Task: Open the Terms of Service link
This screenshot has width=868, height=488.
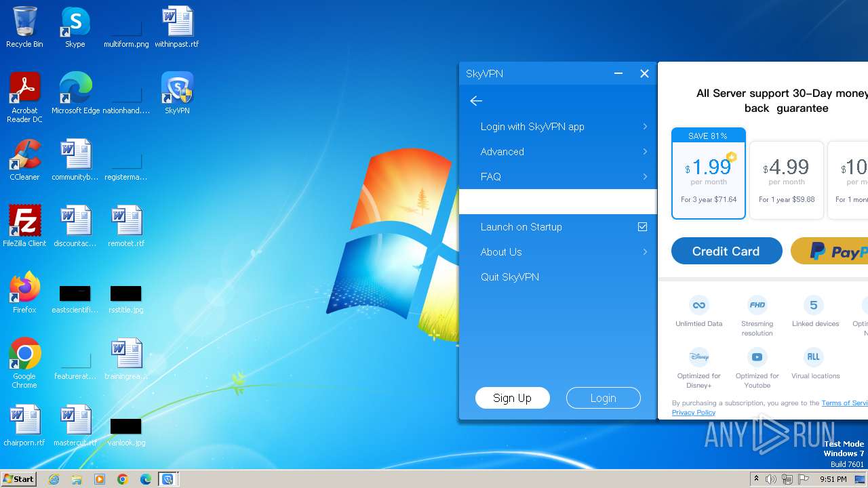Action: tap(844, 403)
